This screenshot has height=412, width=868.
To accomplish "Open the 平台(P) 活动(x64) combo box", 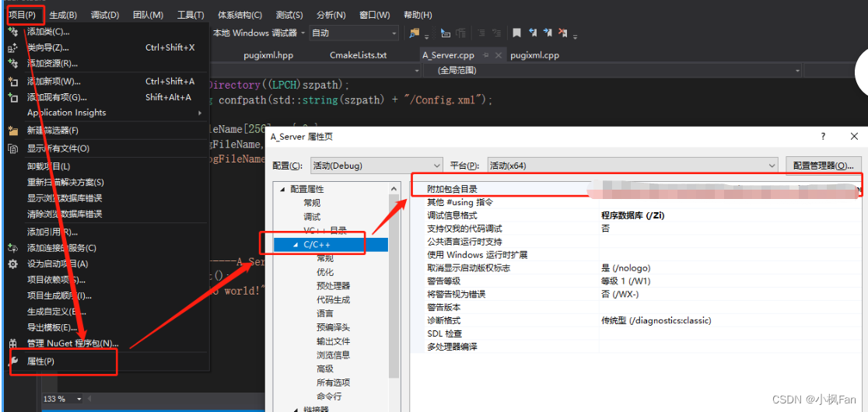I will 633,166.
